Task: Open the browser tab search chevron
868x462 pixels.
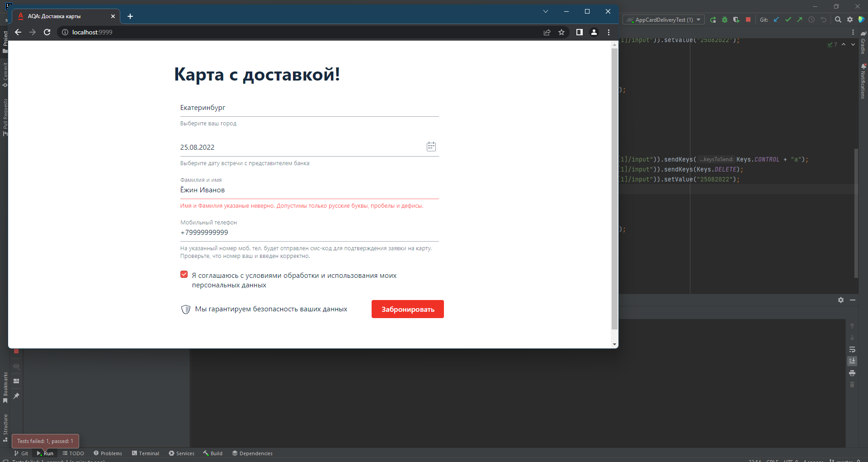Action: coord(545,11)
